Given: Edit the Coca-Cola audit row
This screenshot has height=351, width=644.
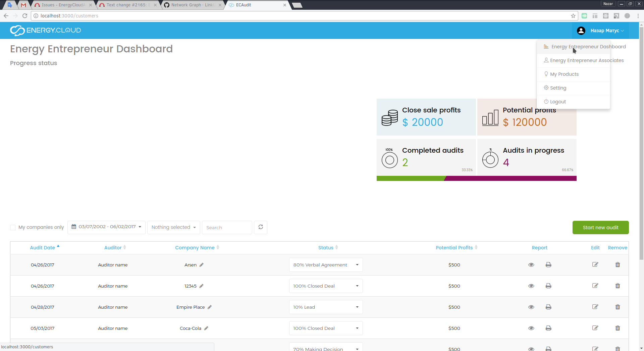Looking at the screenshot, I should coord(595,328).
